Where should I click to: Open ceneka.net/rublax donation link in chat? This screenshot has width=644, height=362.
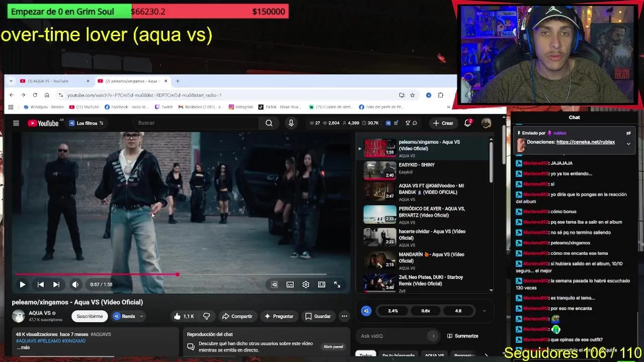(x=585, y=142)
